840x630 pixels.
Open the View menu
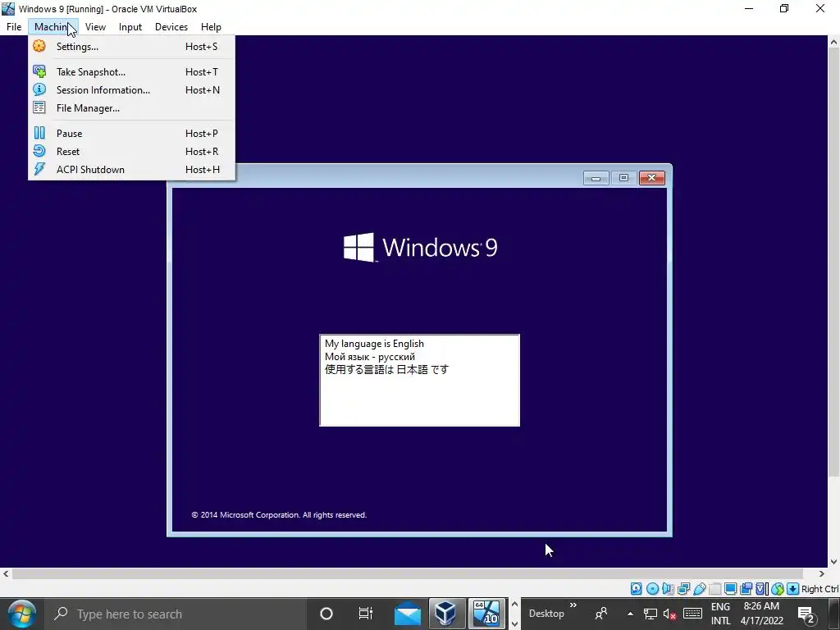95,27
